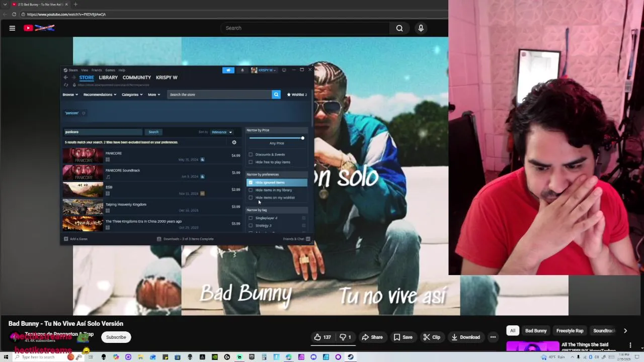This screenshot has width=644, height=362.
Task: Open Steam Wishlist link
Action: click(297, 95)
